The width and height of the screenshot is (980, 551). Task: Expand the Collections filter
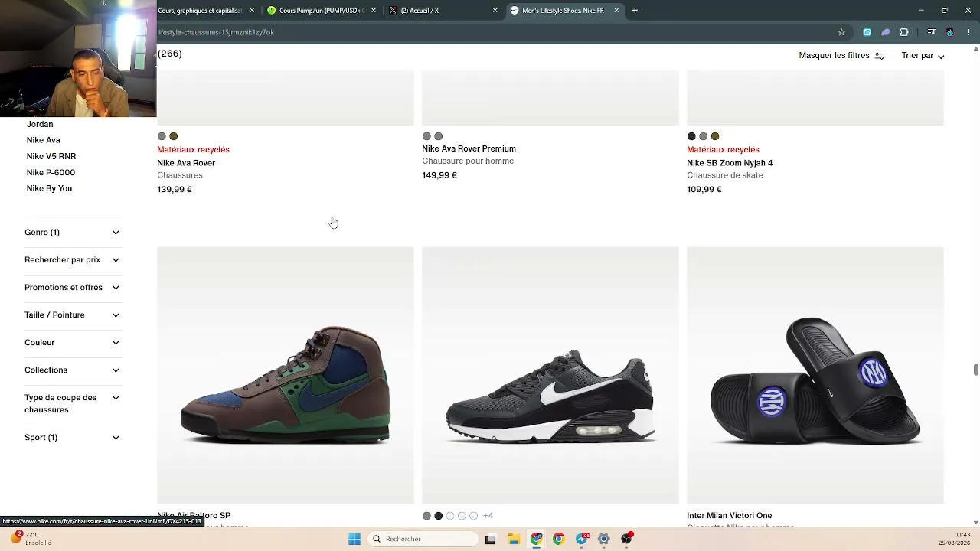(x=72, y=370)
